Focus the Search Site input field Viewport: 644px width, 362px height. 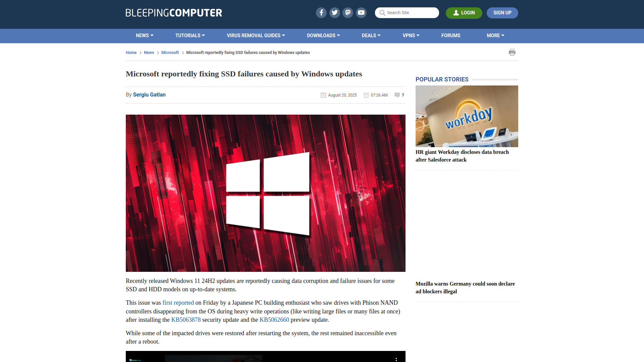[x=407, y=13]
